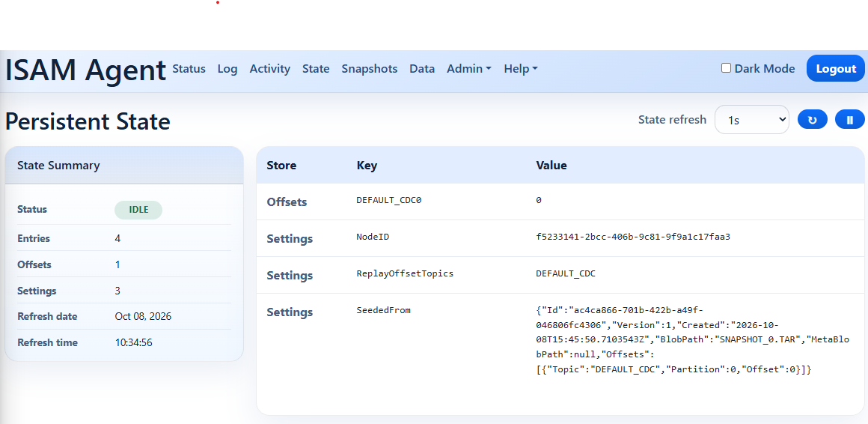Open the Snapshots page
The width and height of the screenshot is (868, 424).
[369, 69]
